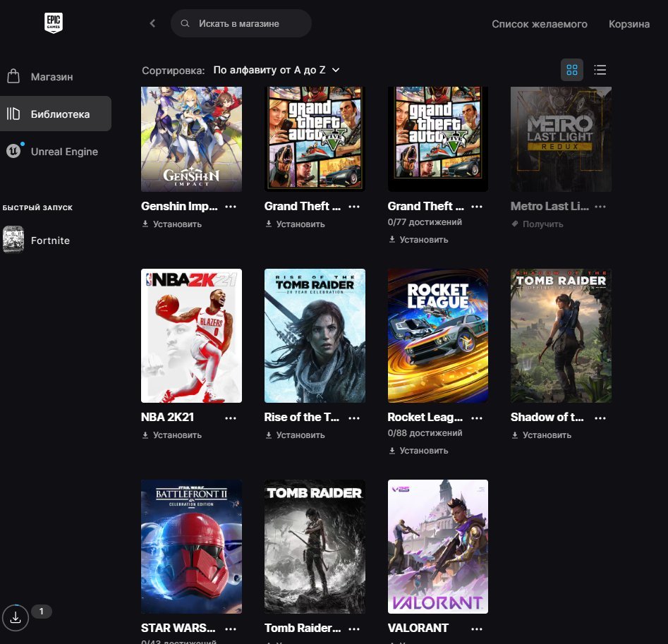This screenshot has height=644, width=668.
Task: Open options for Rise of the Tomb Raider
Action: pos(354,418)
